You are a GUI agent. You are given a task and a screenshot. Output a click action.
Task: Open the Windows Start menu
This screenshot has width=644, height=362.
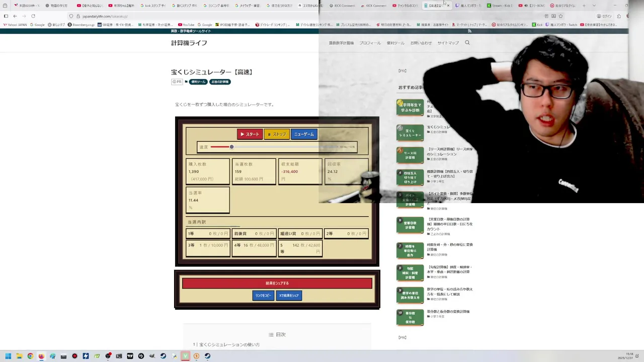point(8,356)
